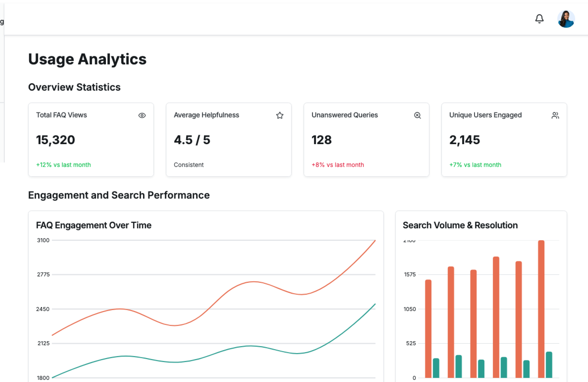Click the 4.5 / 5 helpfulness rating
Image resolution: width=588 pixels, height=382 pixels.
pyautogui.click(x=192, y=140)
